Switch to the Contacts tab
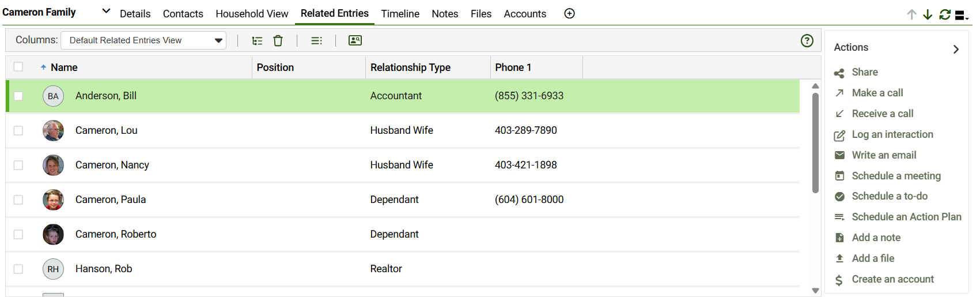The height and width of the screenshot is (297, 980). coord(183,14)
